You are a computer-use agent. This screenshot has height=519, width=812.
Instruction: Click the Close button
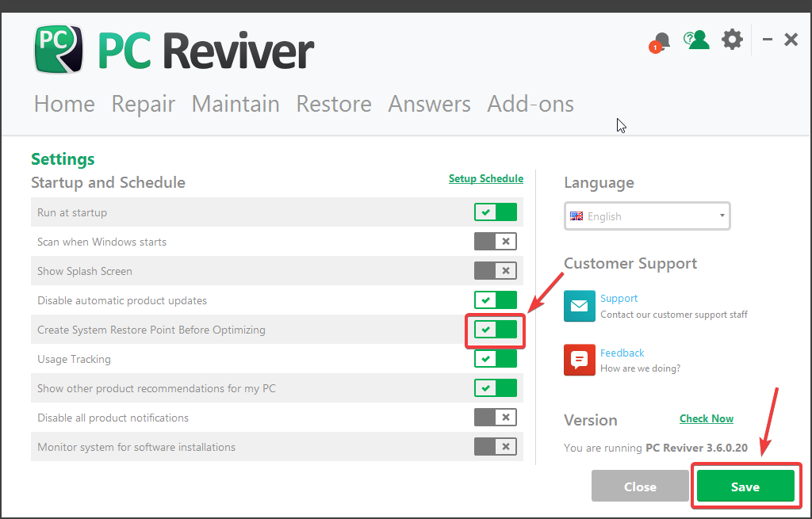pos(640,486)
